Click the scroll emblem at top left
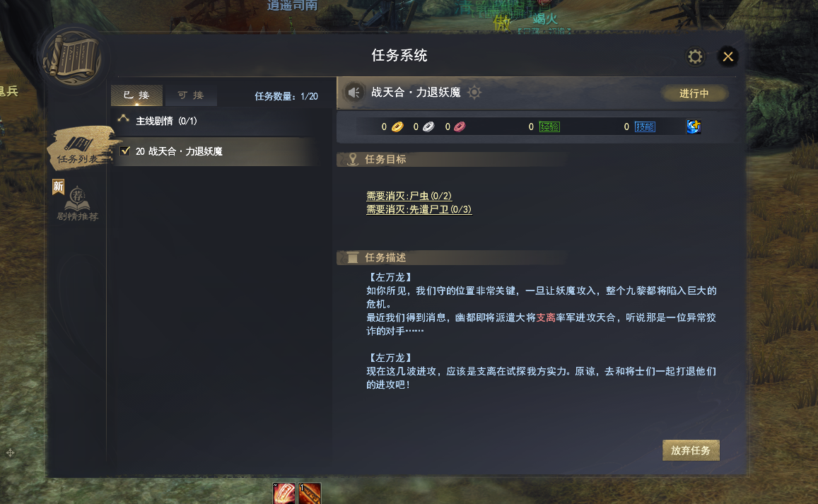This screenshot has width=818, height=504. tap(74, 58)
